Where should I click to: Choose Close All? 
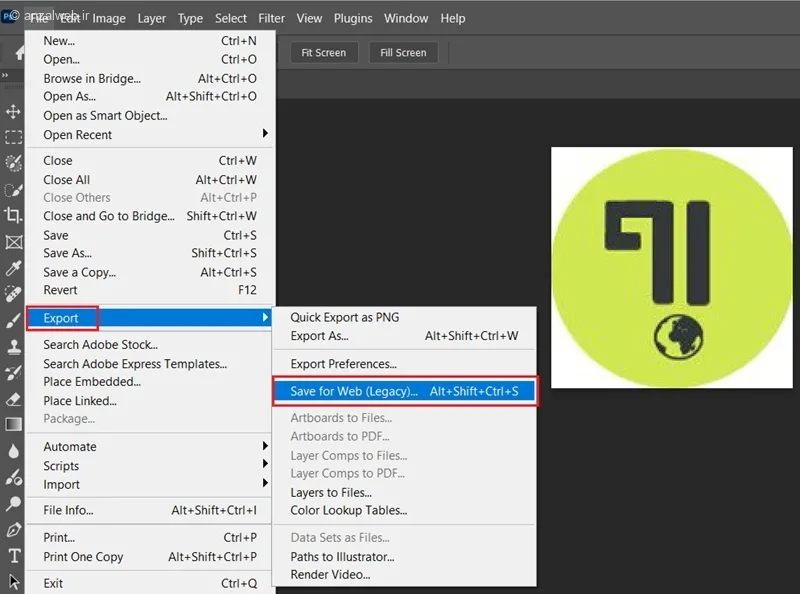(x=149, y=180)
